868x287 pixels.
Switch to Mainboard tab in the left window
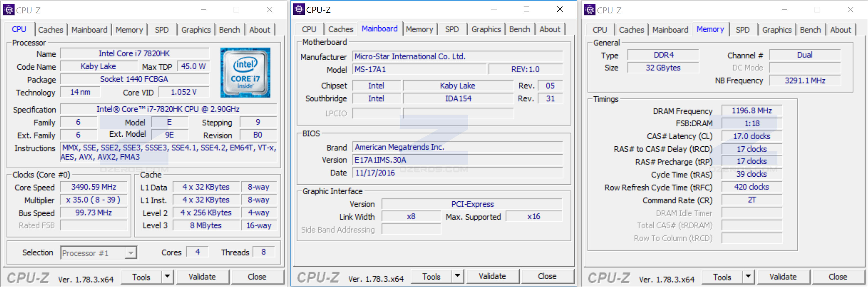click(89, 30)
